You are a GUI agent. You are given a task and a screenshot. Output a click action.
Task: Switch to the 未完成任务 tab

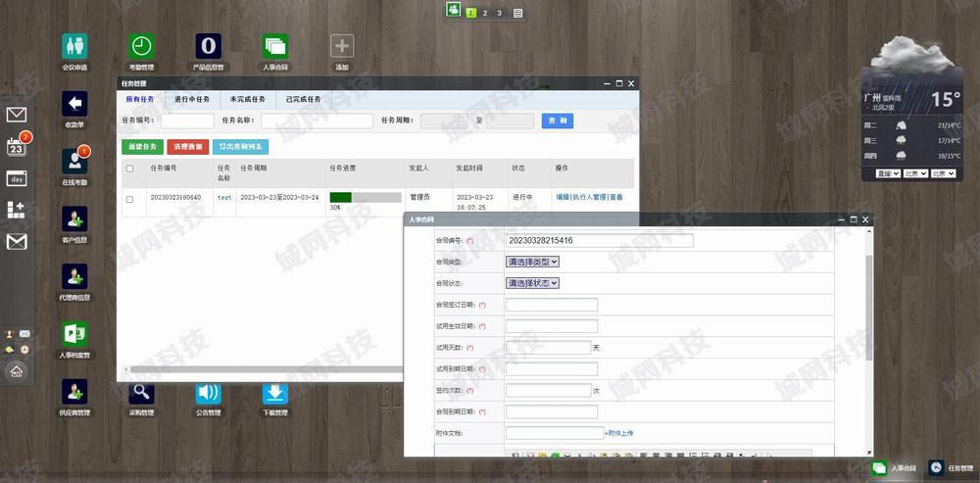pyautogui.click(x=248, y=99)
